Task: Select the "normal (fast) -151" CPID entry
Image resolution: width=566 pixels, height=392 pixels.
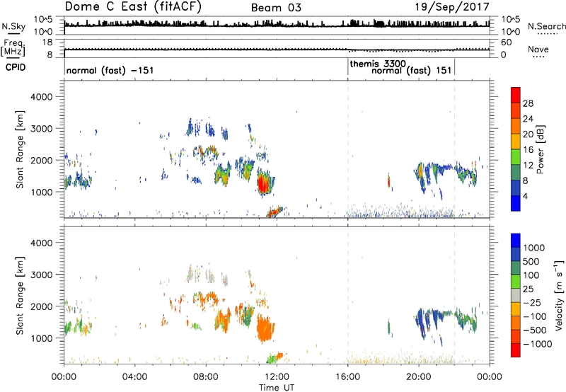Action: tap(110, 70)
